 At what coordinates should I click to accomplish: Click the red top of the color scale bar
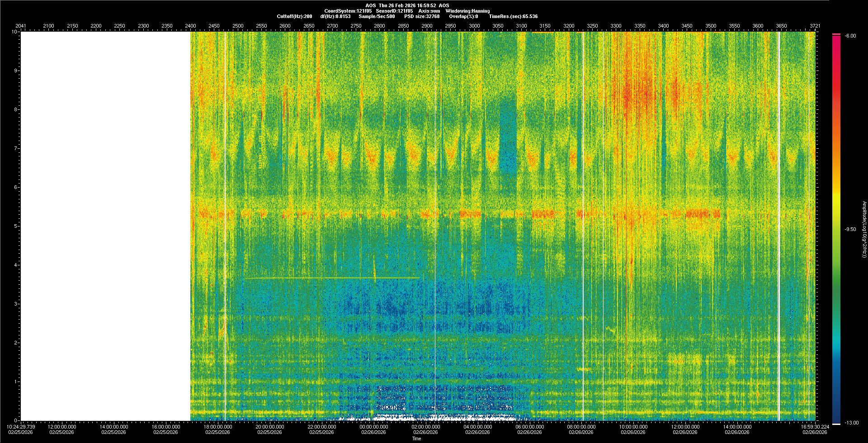(x=836, y=41)
